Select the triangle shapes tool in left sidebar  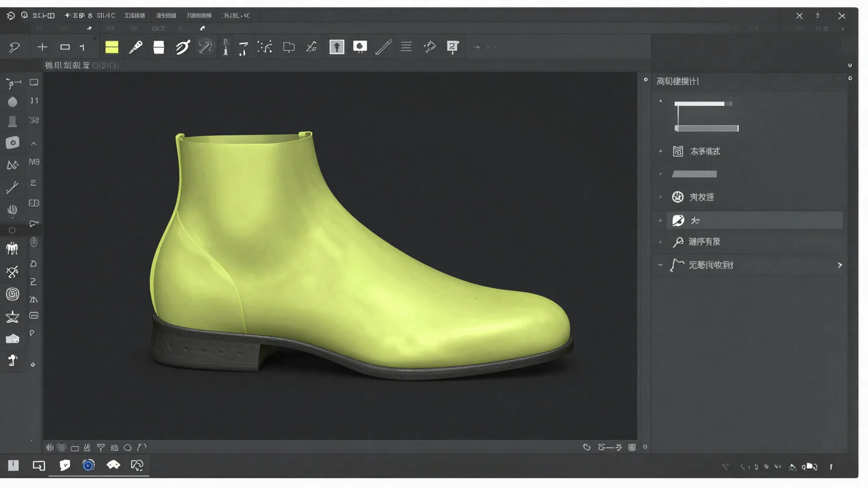(13, 165)
